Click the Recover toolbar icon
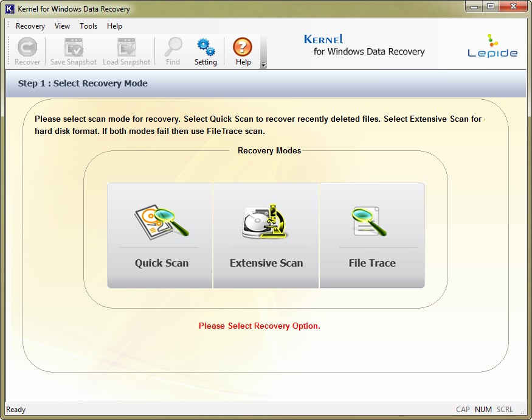This screenshot has width=532, height=420. pyautogui.click(x=27, y=52)
